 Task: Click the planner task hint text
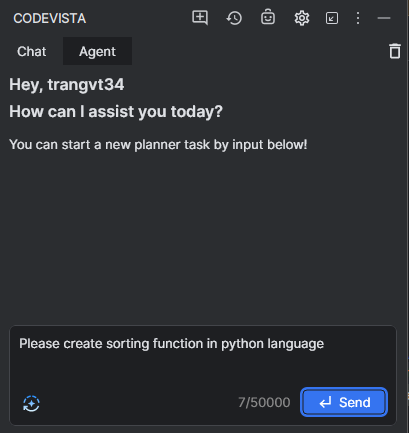(158, 145)
